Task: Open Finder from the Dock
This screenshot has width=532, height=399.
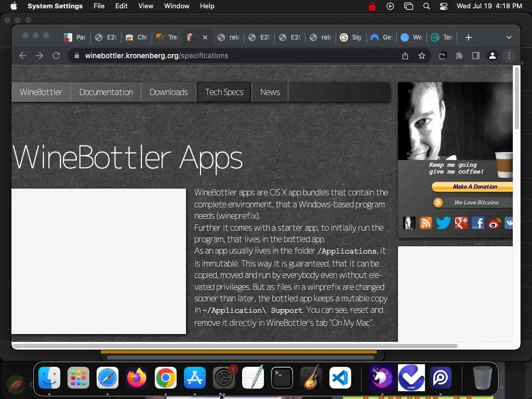Action: click(x=49, y=377)
